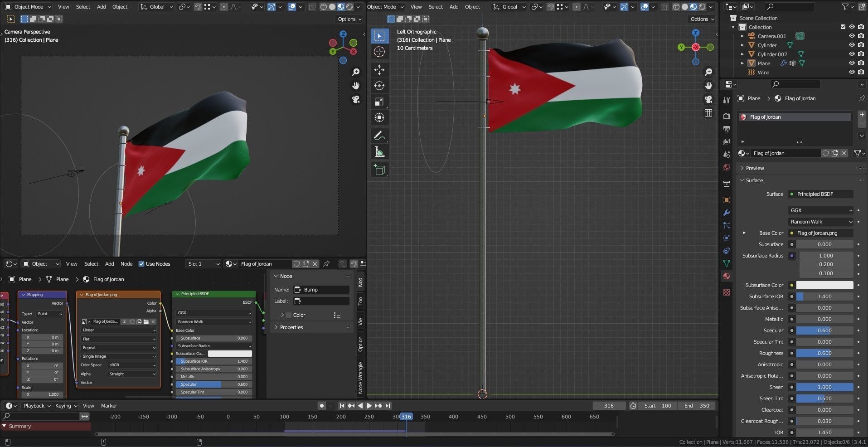Hide Cylinder.002 with its eye icon
Screen dimensions: 868x447
pyautogui.click(x=852, y=54)
